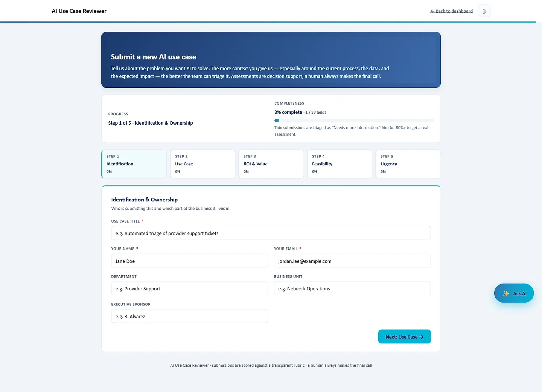Screen dimensions: 542x392
Task: Select the Step 1 Identification tab
Action: click(x=134, y=164)
